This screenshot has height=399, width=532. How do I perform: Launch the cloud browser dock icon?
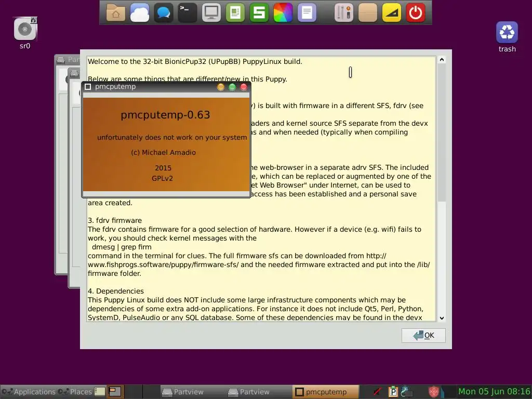(x=140, y=13)
